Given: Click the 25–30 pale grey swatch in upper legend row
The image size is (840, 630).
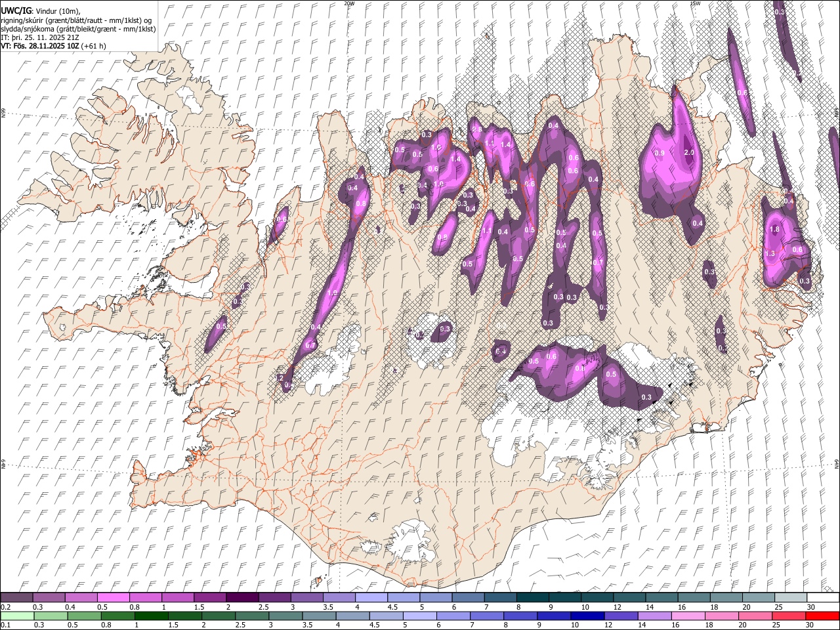Looking at the screenshot, I should tap(791, 598).
